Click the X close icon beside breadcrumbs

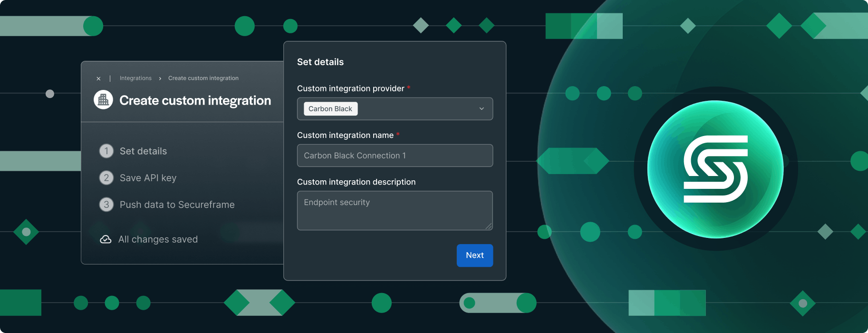[98, 78]
